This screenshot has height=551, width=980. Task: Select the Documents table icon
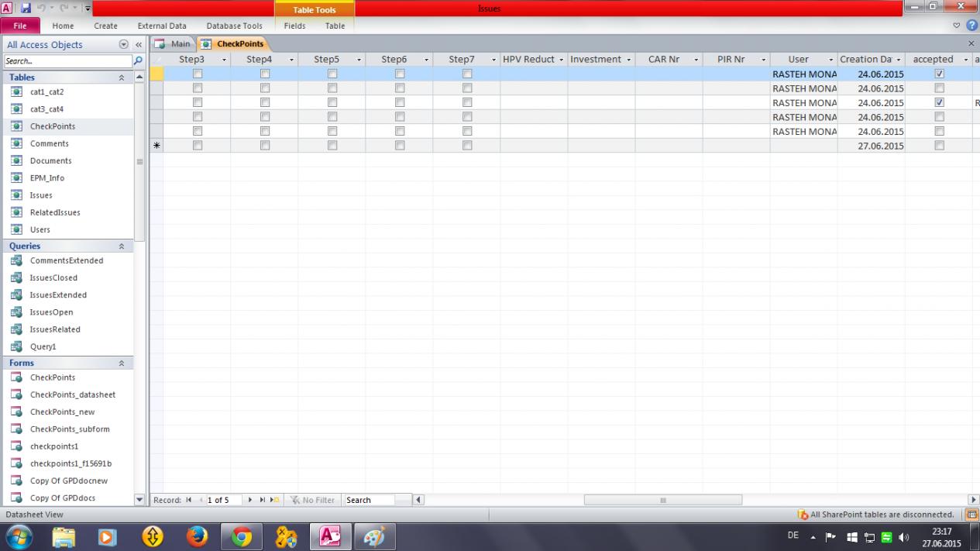(15, 160)
